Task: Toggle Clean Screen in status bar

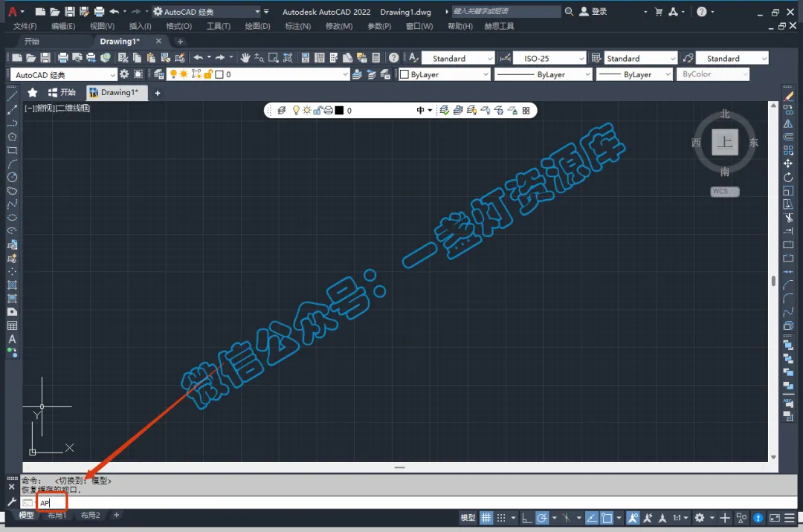Action: [x=775, y=518]
